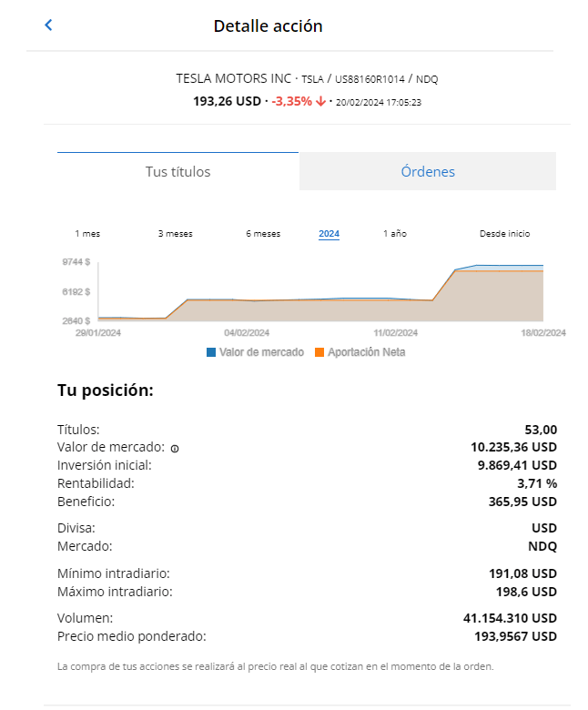Click the Valor de mercado legend label
Image resolution: width=588 pixels, height=710 pixels.
click(261, 352)
